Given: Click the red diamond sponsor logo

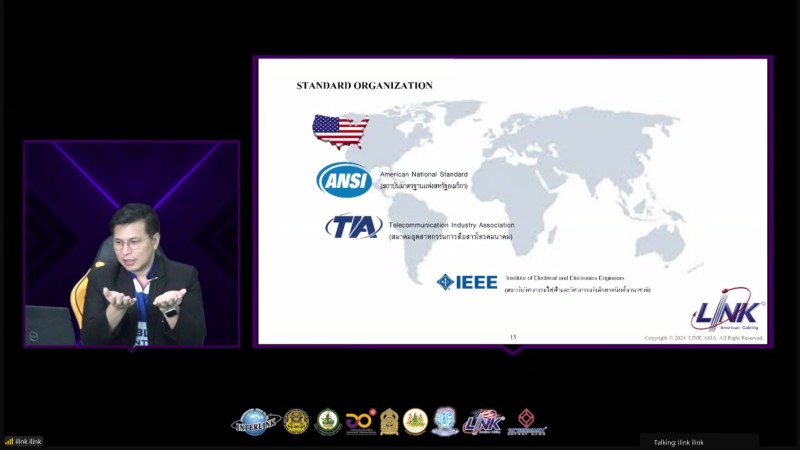Looking at the screenshot, I should pos(527,422).
